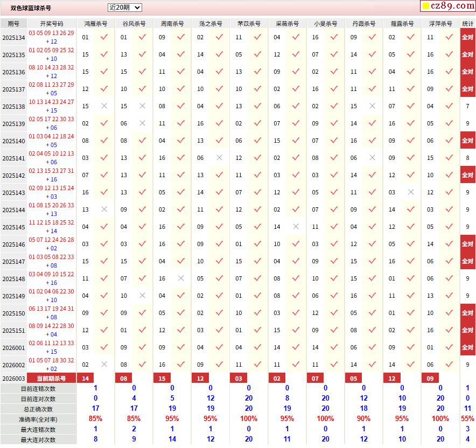Click X mark for 鸿雁杀号 in row 2025138
Image resolution: width=476 pixels, height=448 pixels.
[104, 106]
